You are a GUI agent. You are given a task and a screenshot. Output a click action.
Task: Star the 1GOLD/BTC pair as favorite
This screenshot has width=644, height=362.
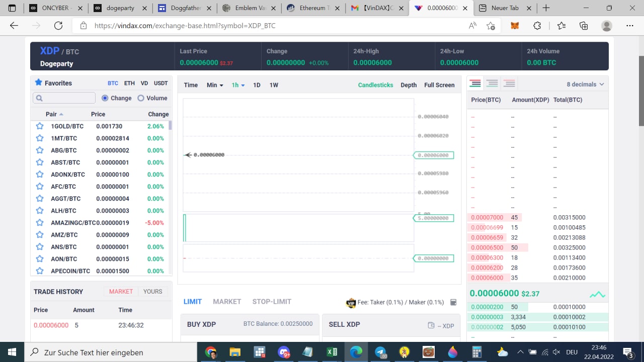tap(39, 126)
